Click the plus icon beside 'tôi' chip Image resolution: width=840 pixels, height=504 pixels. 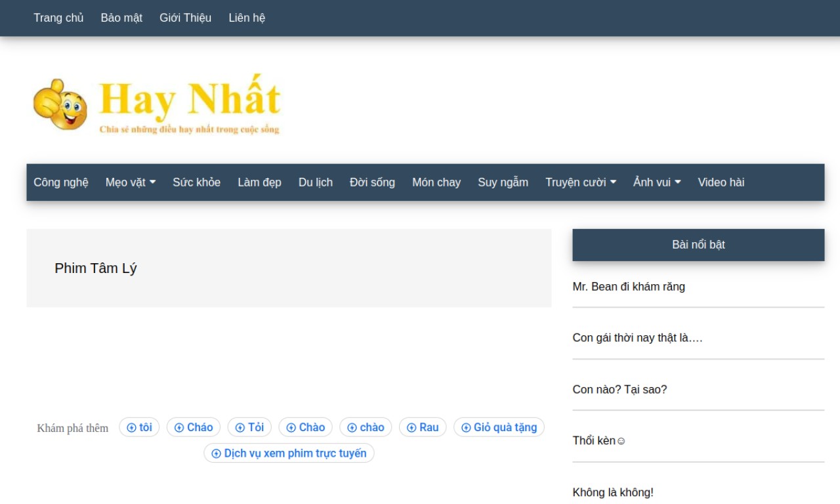click(x=131, y=428)
